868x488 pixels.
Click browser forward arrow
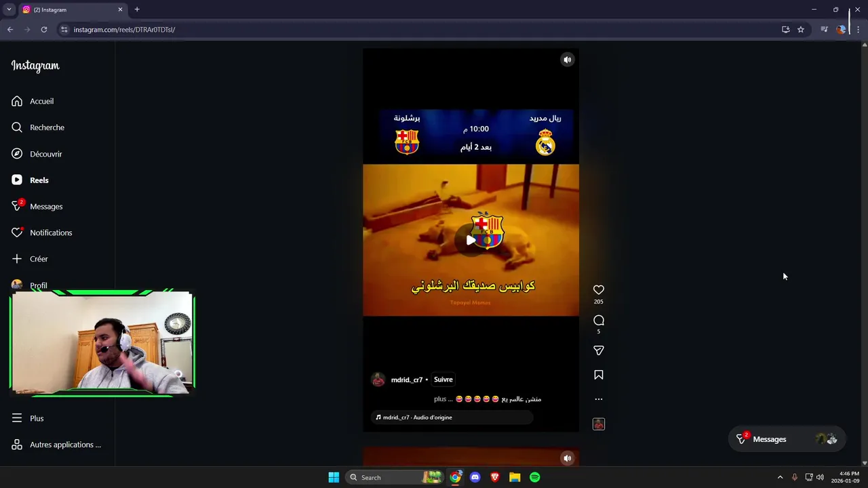pyautogui.click(x=27, y=29)
